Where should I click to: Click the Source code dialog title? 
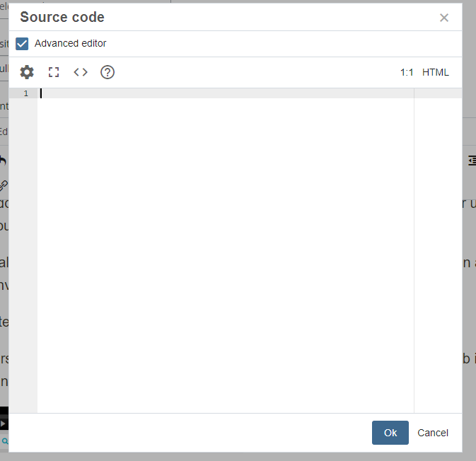click(62, 17)
